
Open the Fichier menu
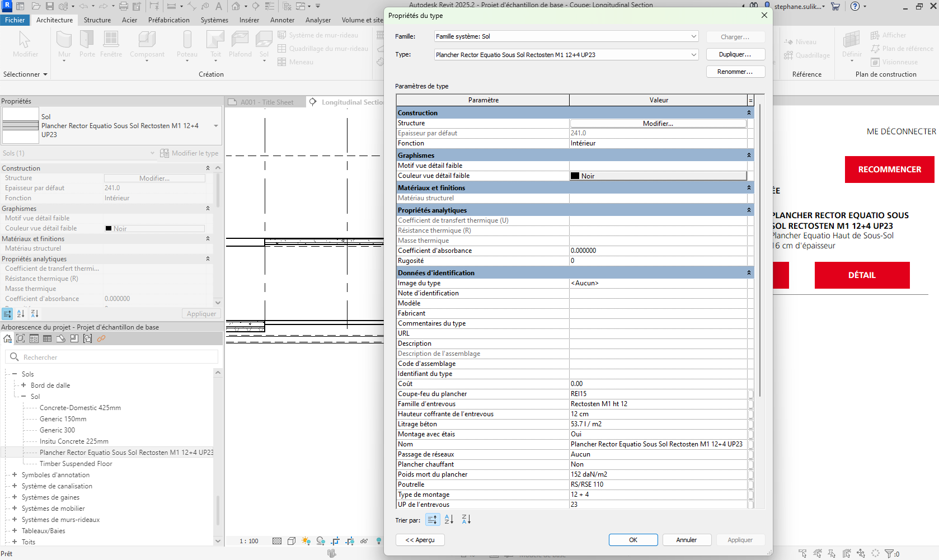tap(15, 20)
